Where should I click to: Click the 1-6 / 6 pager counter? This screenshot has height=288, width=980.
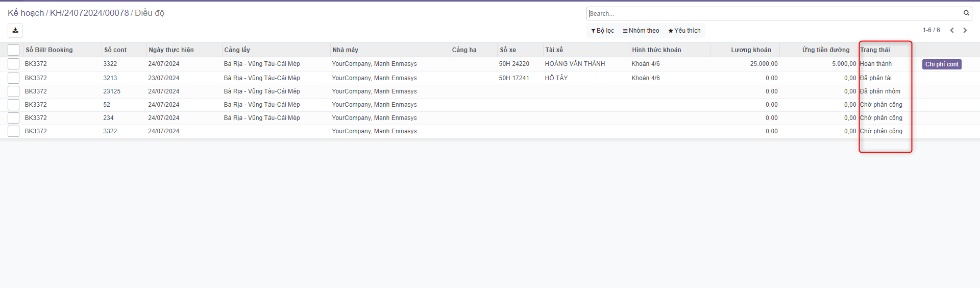pos(931,31)
